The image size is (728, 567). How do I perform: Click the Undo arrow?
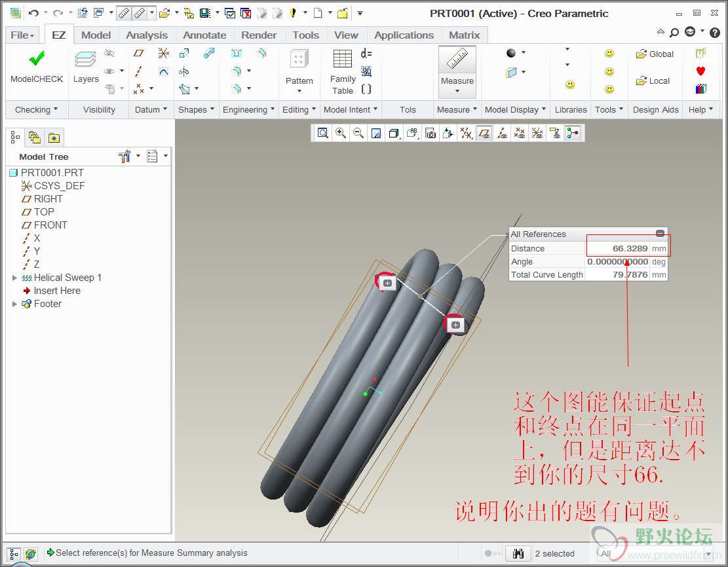coord(33,13)
